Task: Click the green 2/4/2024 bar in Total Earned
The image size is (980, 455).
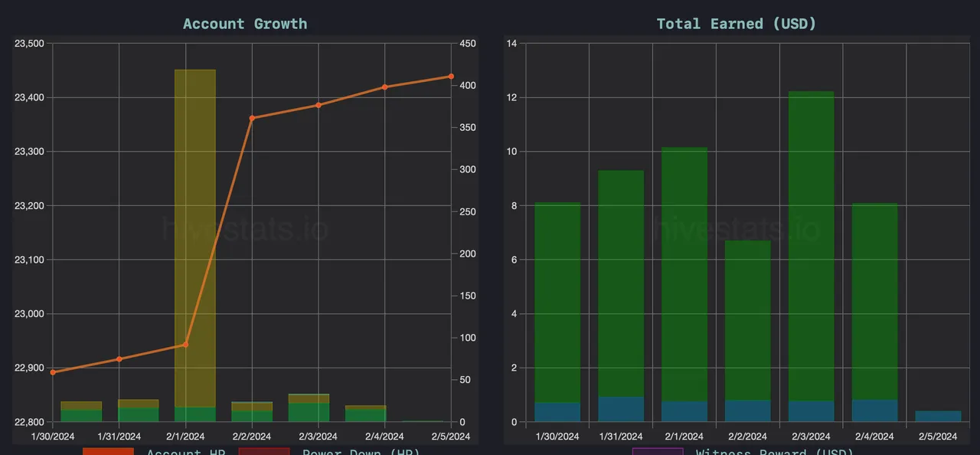Action: click(875, 302)
